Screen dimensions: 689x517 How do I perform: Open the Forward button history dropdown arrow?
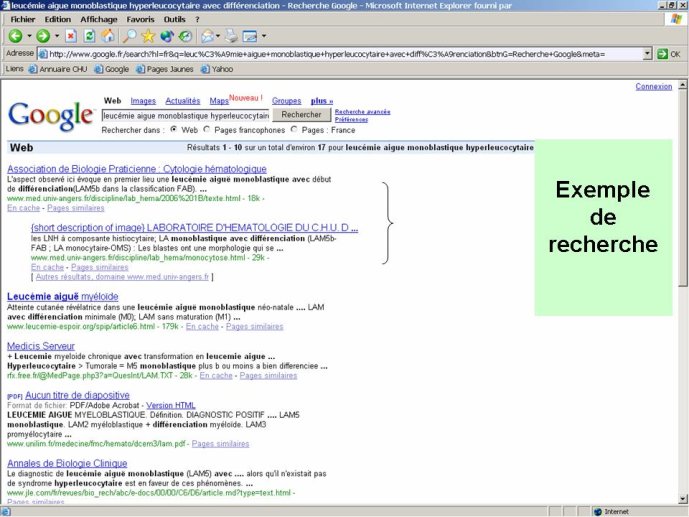(57, 36)
